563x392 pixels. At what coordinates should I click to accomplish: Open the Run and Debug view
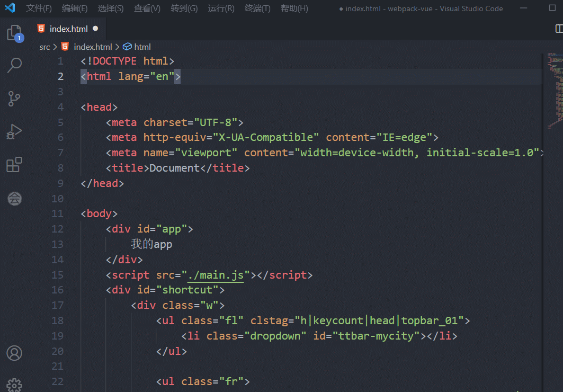14,131
